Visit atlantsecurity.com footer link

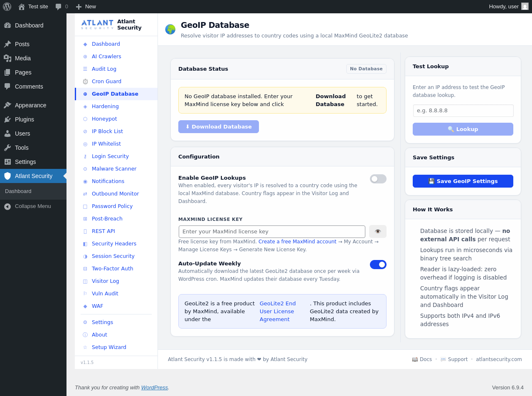click(499, 359)
